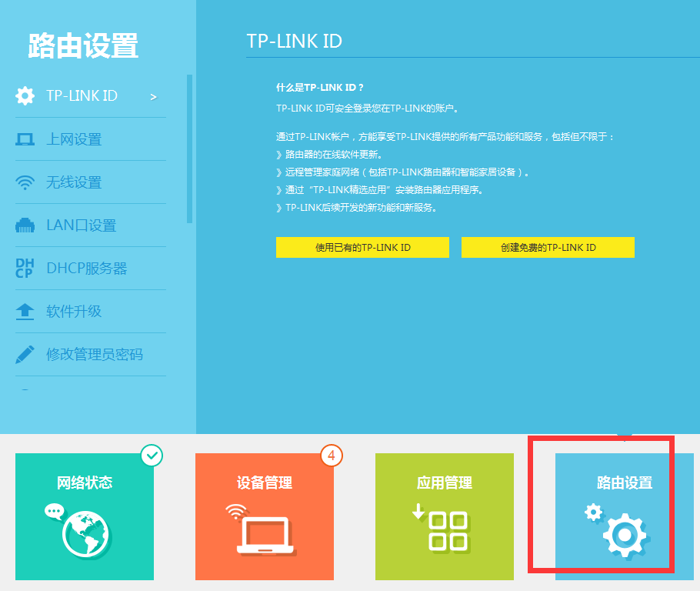
Task: Click the orange notification badge showing 4
Action: pyautogui.click(x=332, y=456)
